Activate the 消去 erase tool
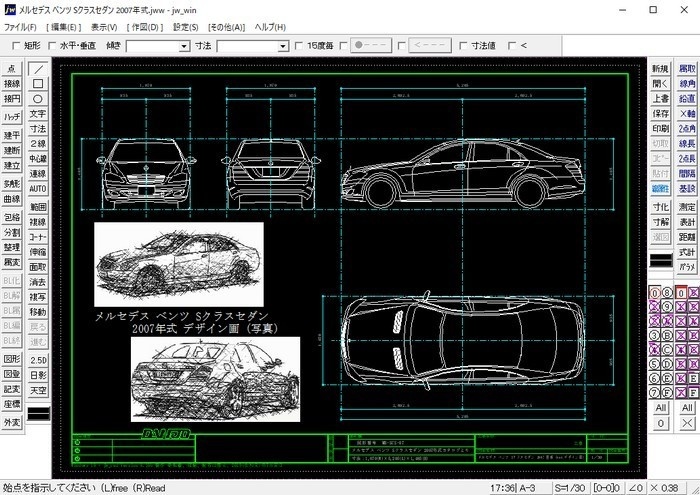The width and height of the screenshot is (700, 495). pos(38,282)
